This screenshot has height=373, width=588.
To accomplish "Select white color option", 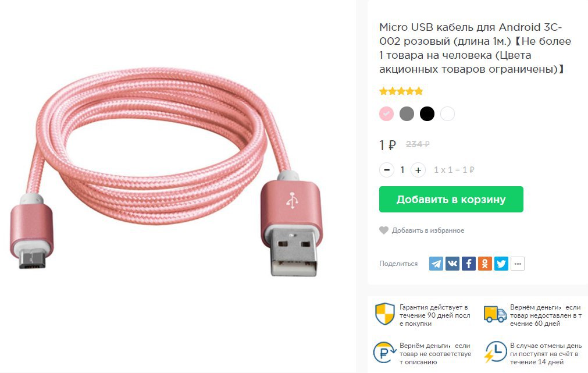I will point(447,113).
